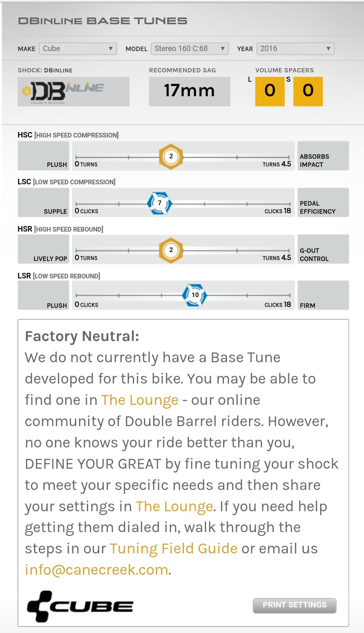
Task: Click the LSR blue dial marker showing 10
Action: [195, 295]
